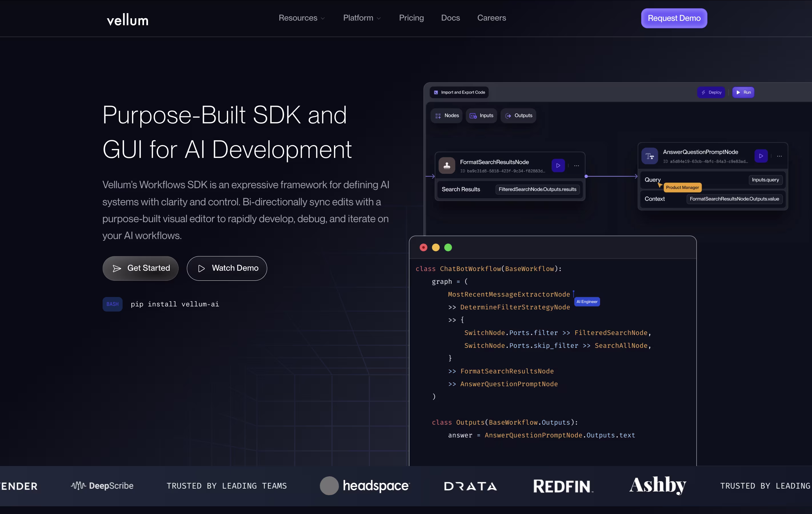The height and width of the screenshot is (514, 812).
Task: Switch to the Nodes tab
Action: pyautogui.click(x=447, y=116)
